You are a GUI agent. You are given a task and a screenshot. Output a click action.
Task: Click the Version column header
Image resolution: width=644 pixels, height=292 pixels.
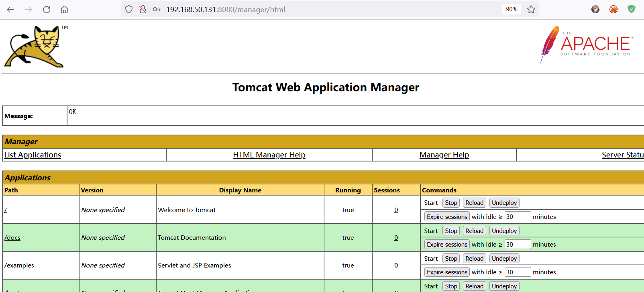92,190
